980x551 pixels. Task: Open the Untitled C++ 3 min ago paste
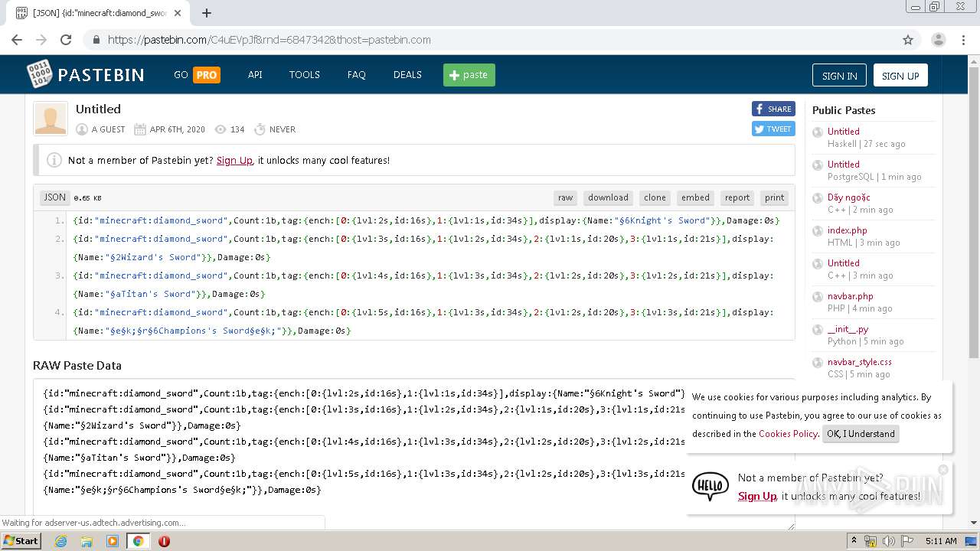click(843, 263)
